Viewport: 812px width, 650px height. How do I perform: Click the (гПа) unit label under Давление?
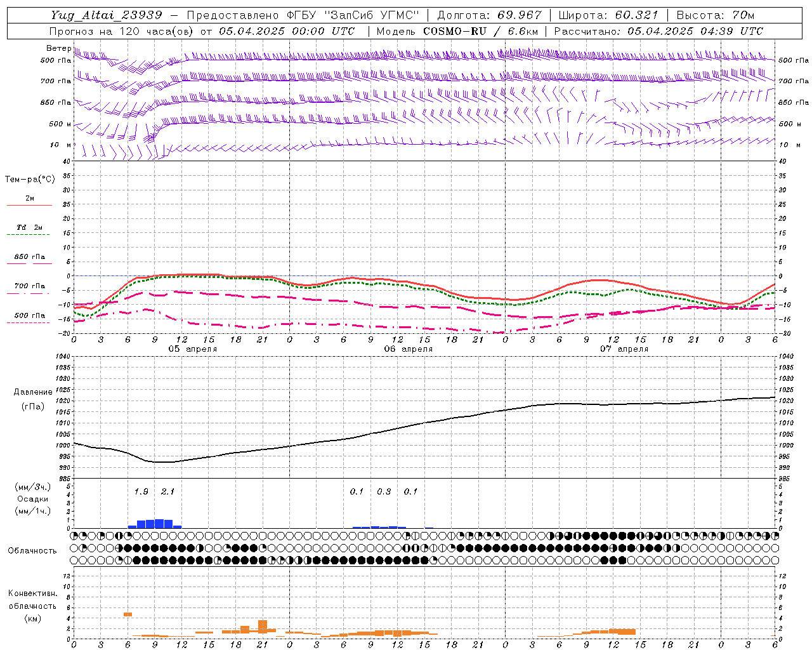click(x=32, y=407)
